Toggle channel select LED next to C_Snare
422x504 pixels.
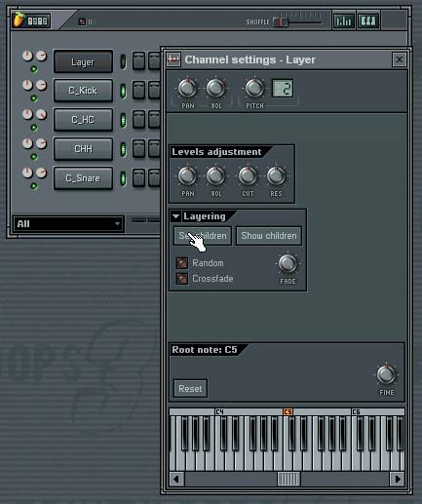coord(123,178)
